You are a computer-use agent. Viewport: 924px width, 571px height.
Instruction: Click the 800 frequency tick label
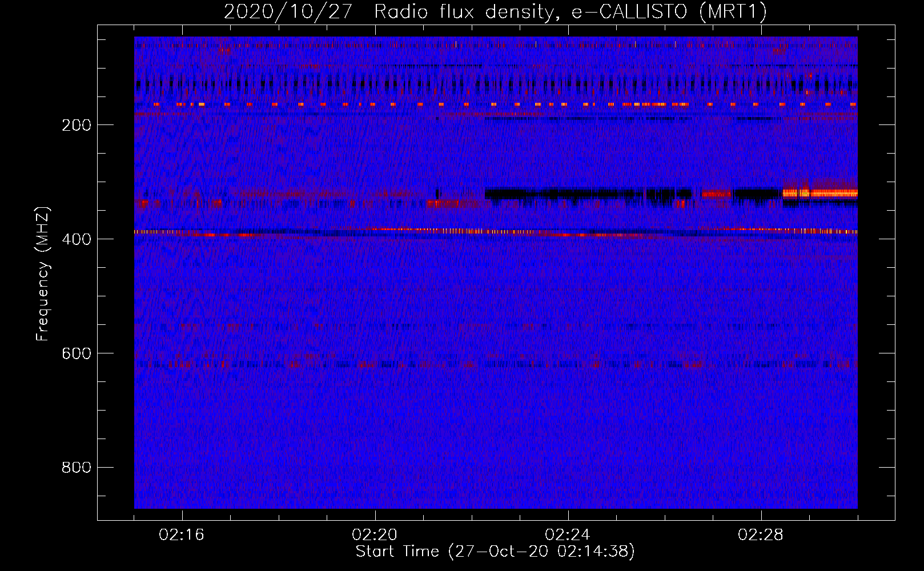[x=77, y=468]
